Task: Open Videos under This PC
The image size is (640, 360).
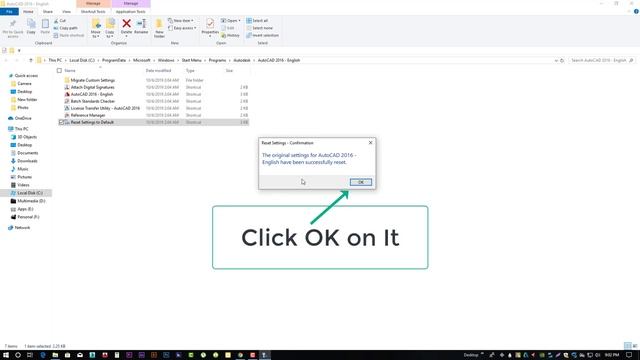Action: [23, 185]
